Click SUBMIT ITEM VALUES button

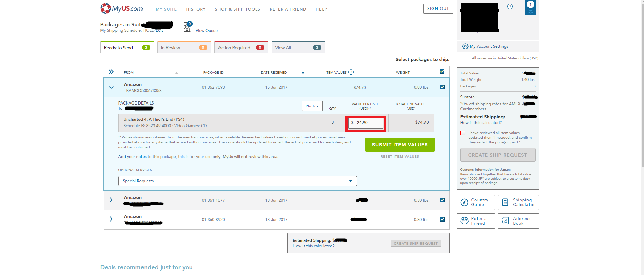tap(400, 145)
